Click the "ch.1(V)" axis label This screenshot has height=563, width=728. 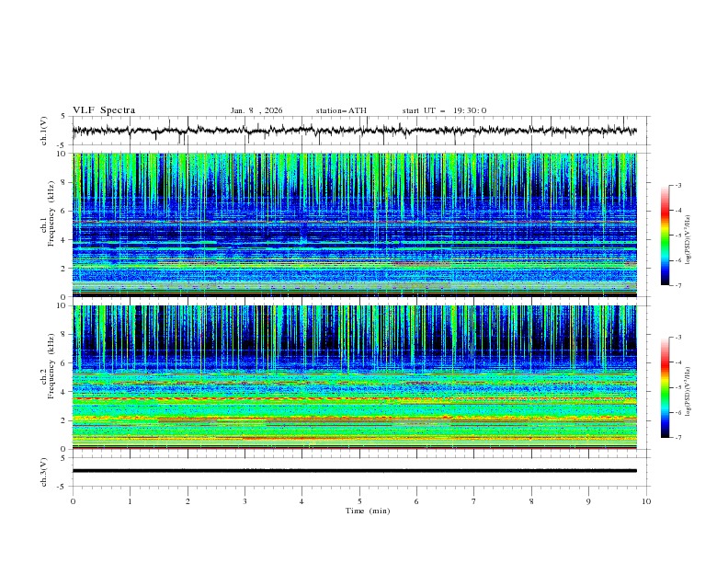pos(44,131)
